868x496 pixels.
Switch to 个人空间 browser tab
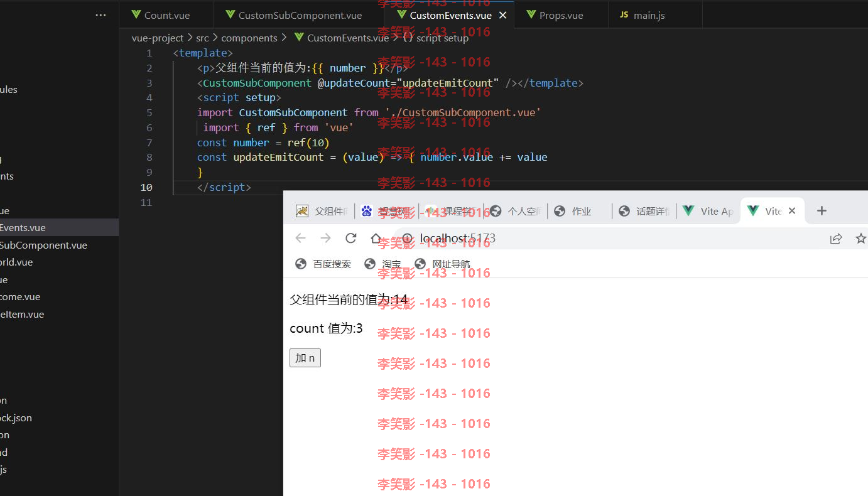pos(515,211)
